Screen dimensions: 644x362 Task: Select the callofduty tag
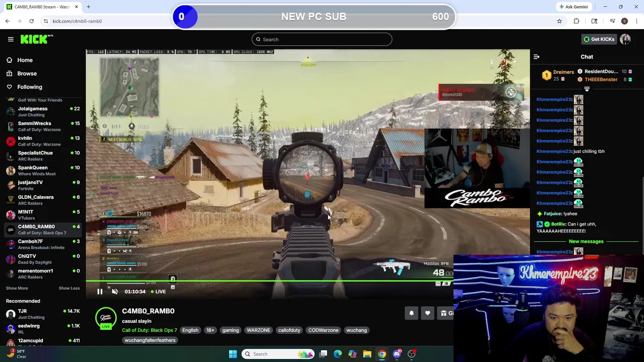[289, 330]
